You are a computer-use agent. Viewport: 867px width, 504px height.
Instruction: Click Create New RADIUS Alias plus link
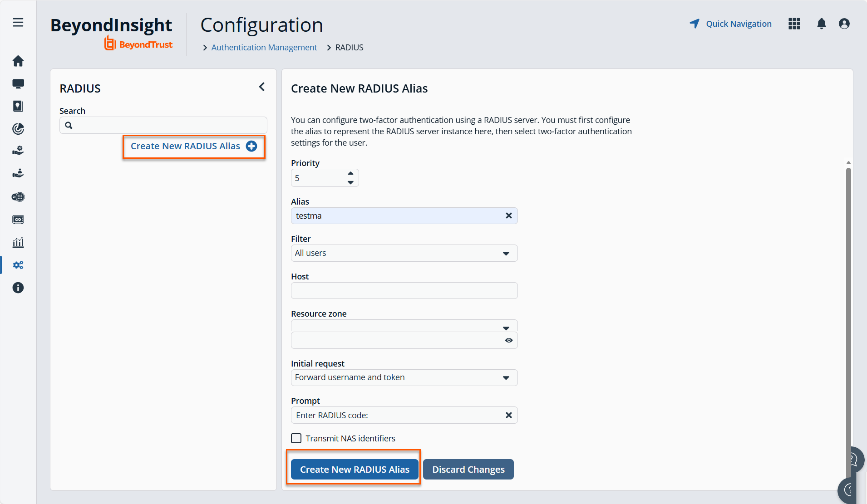pos(194,147)
